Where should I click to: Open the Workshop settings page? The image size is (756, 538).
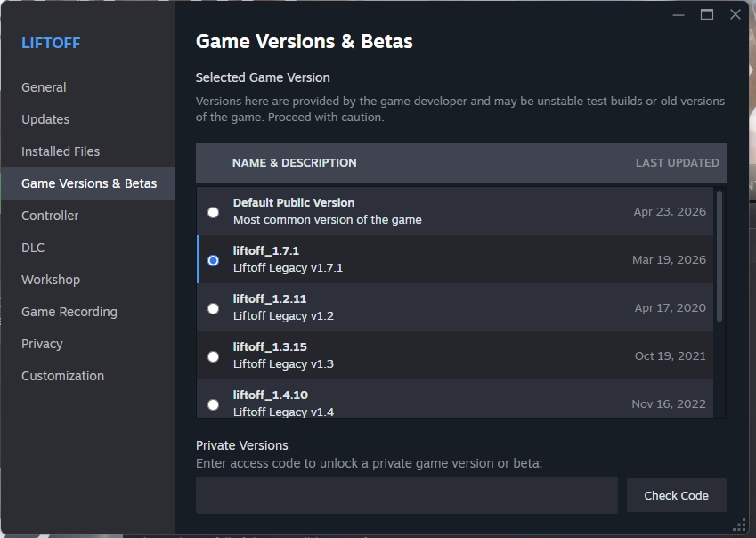[51, 280]
